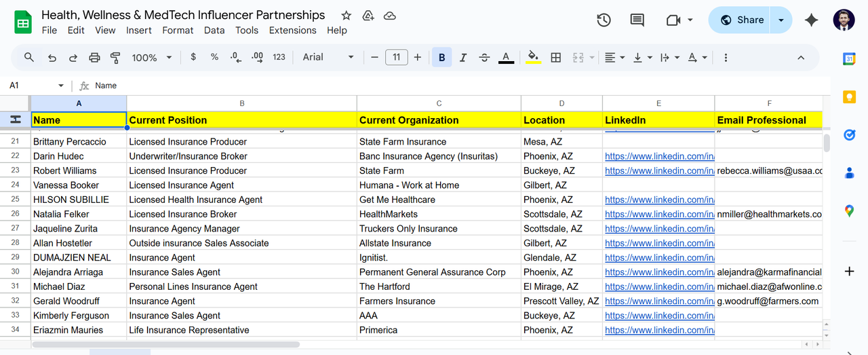Open vertical align dropdown
Screen dimensions: 868x355
[x=642, y=58]
